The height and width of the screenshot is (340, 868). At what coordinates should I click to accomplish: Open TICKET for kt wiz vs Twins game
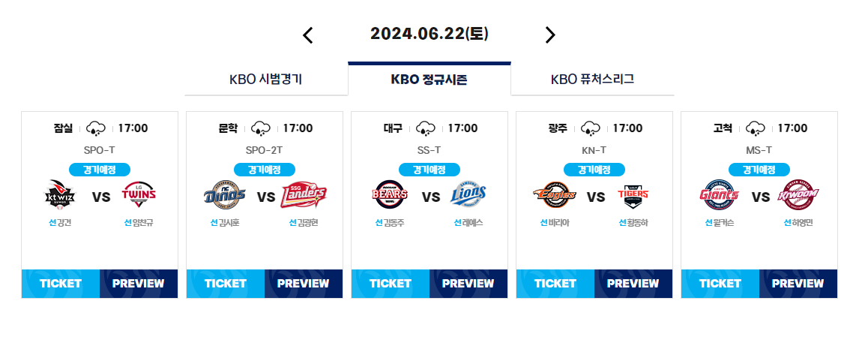[60, 284]
